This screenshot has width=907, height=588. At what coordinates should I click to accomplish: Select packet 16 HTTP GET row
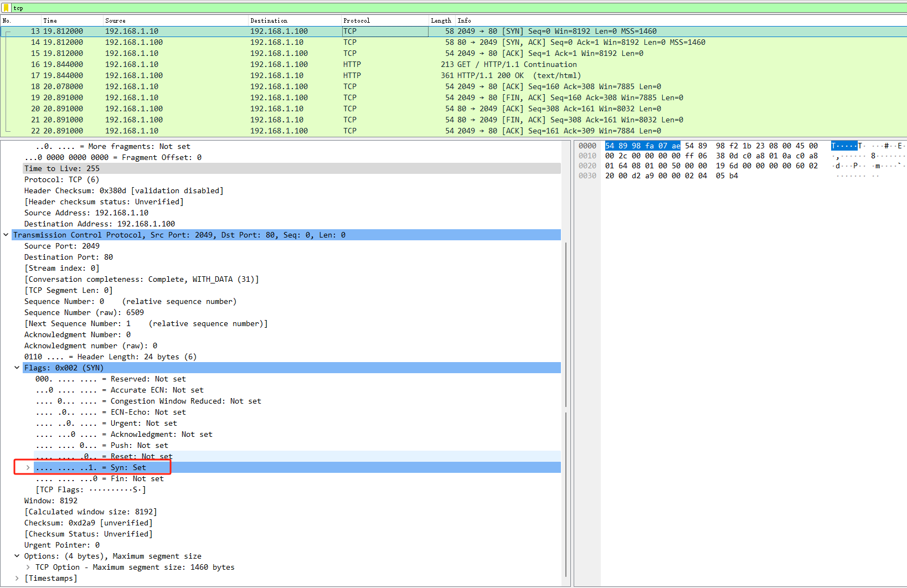[453, 65]
